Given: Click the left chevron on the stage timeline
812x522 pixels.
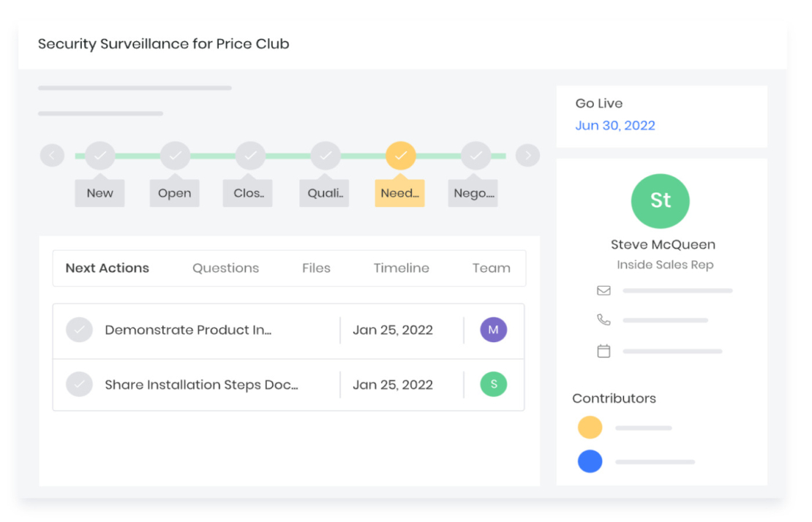Looking at the screenshot, I should coord(52,155).
